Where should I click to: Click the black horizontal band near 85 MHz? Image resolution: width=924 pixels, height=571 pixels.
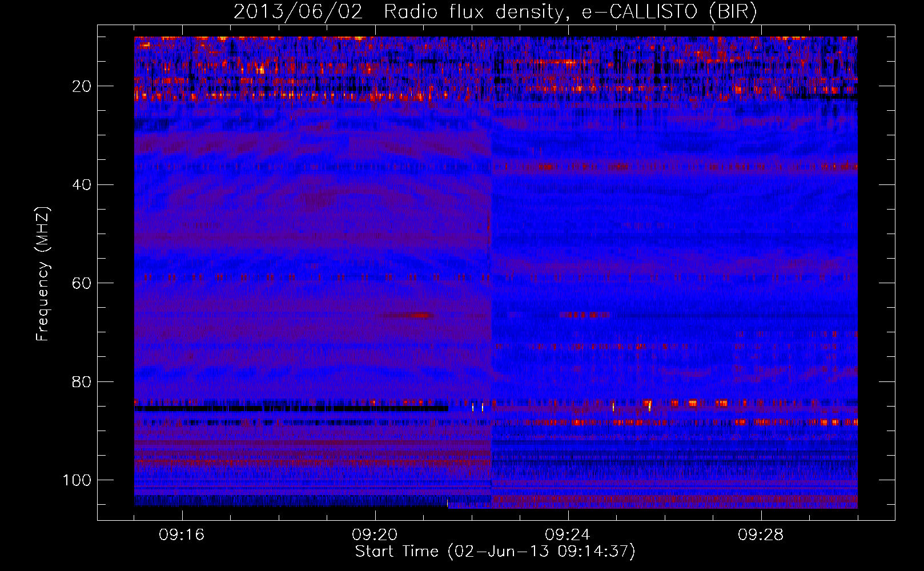(x=291, y=409)
